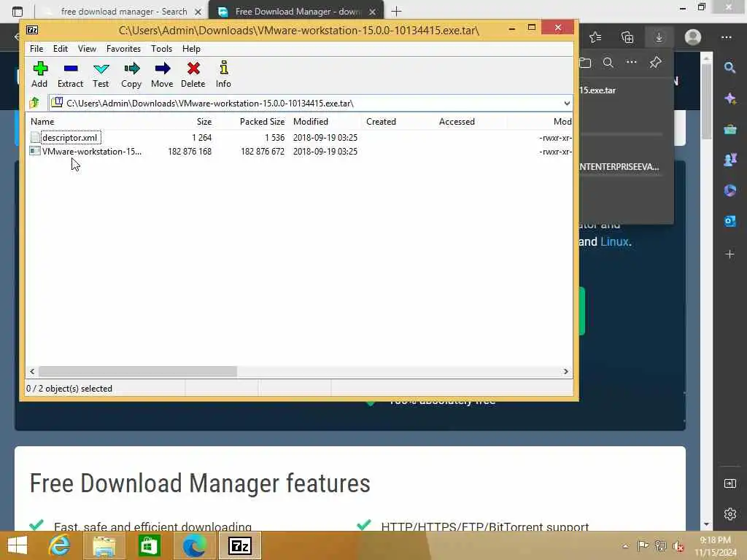The image size is (747, 560).
Task: Select the descriptor.xml file
Action: point(69,138)
